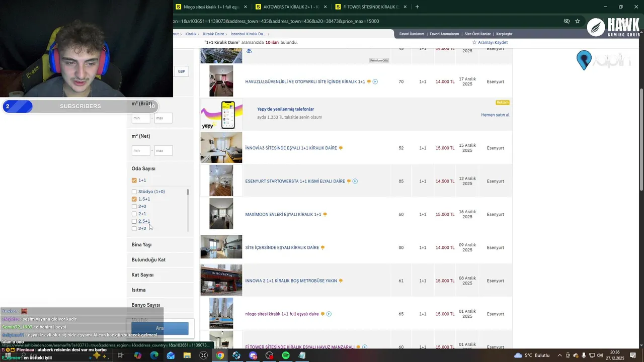This screenshot has width=644, height=362.
Task: Check the 2.5+1 room checkbox
Action: pos(134,221)
